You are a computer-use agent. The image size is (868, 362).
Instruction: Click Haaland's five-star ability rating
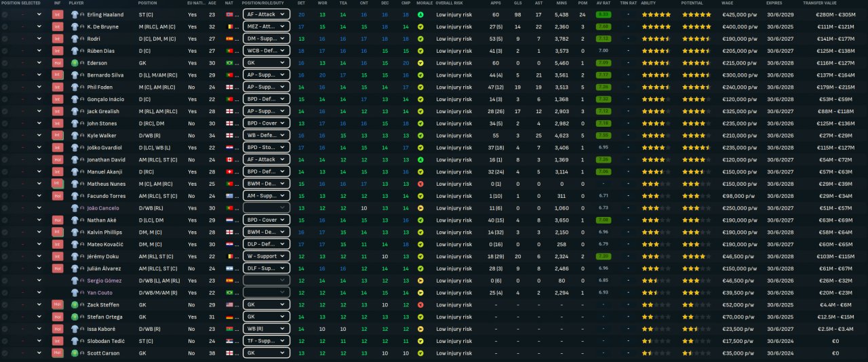[656, 14]
